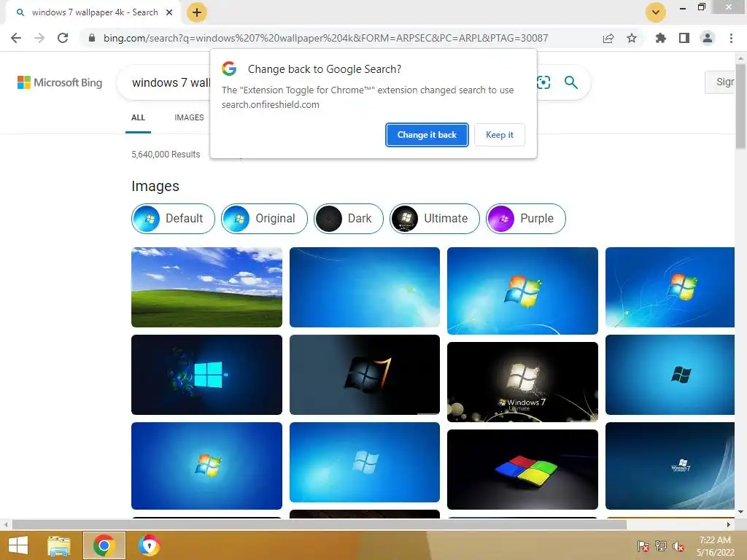Open the green hill Bliss wallpaper thumbnail

[x=206, y=287]
